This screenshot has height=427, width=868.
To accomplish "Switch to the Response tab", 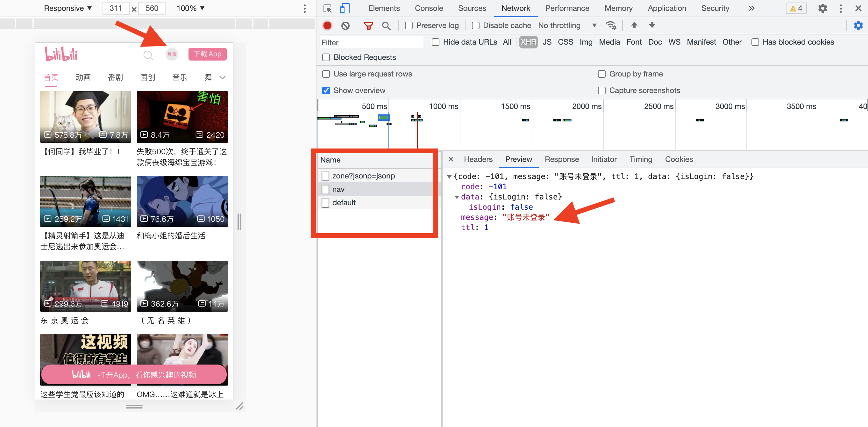I will click(x=561, y=159).
